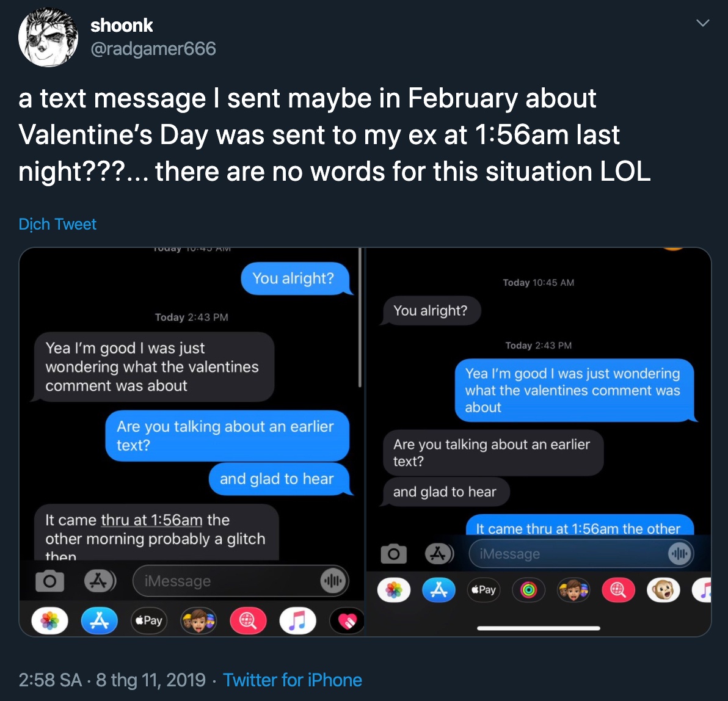This screenshot has width=728, height=701.
Task: Open the App Store apps icon beside the left message field
Action: pyautogui.click(x=100, y=581)
